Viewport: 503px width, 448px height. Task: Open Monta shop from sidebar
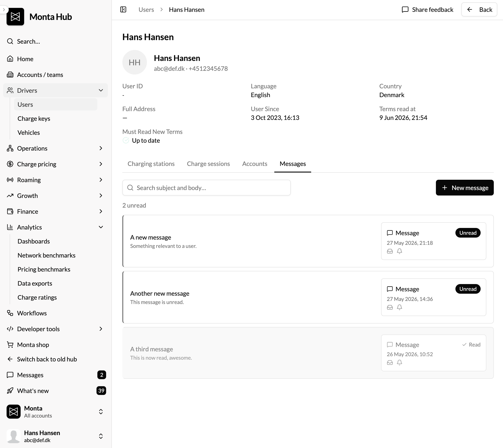click(x=55, y=345)
